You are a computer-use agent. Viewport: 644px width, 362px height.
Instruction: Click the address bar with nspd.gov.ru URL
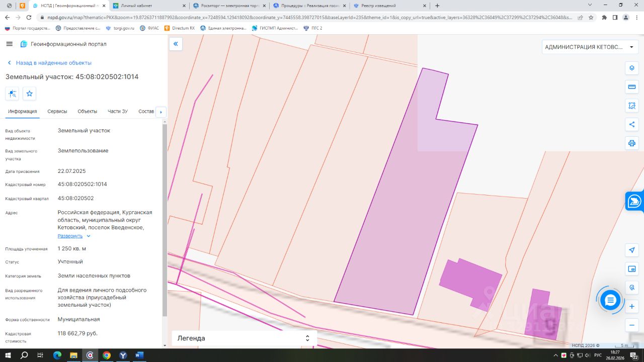tap(307, 17)
